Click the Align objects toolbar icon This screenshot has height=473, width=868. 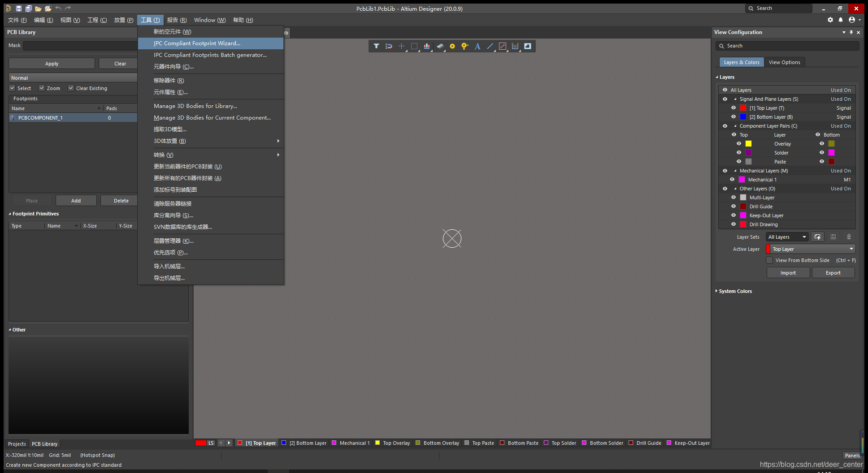(x=427, y=46)
